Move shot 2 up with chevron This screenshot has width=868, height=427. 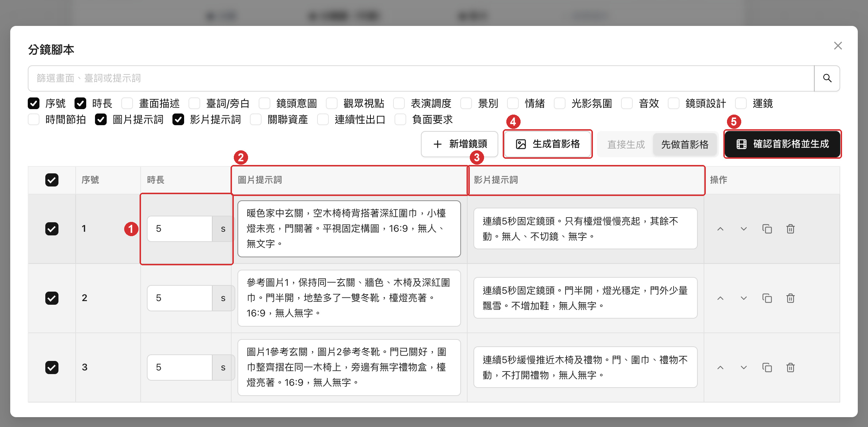tap(720, 298)
